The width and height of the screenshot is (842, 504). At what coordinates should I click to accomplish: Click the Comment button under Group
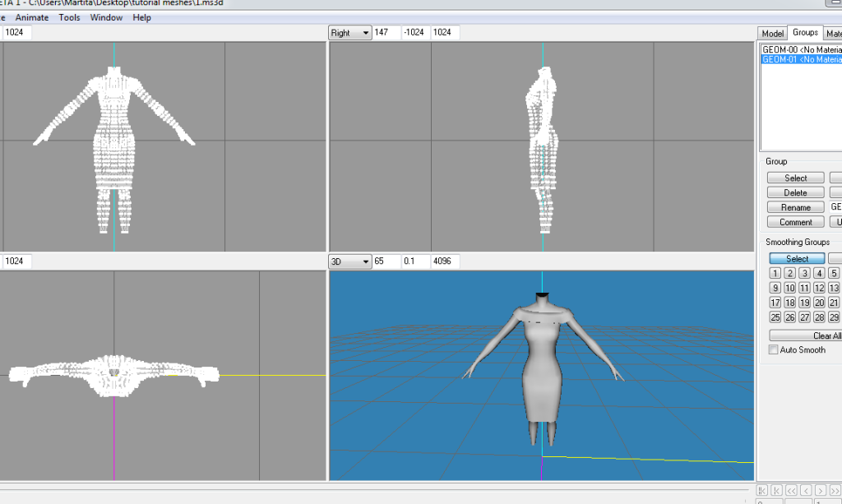(x=795, y=222)
